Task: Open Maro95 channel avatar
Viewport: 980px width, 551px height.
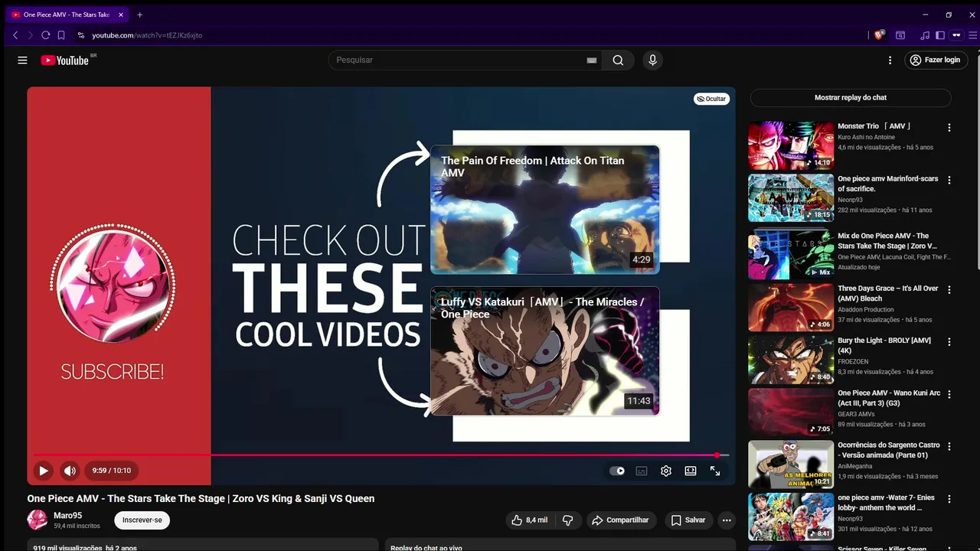Action: pyautogui.click(x=37, y=520)
